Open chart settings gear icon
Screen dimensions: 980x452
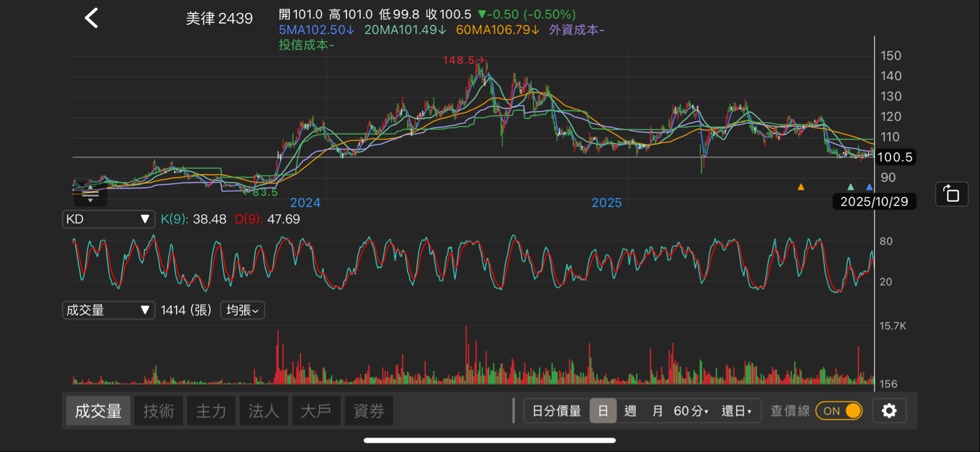coord(889,411)
